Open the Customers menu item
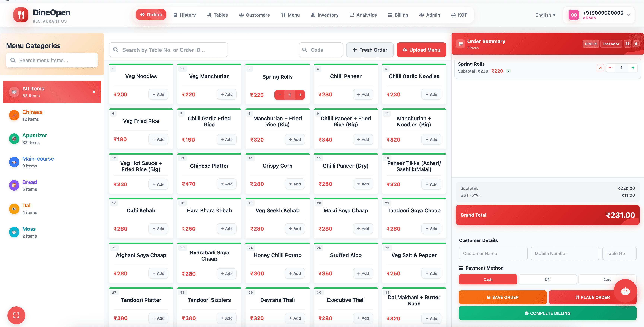 255,15
